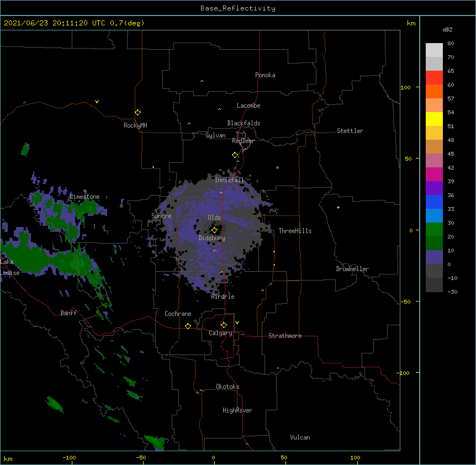Select the bright green 20-30 dBZ legend swatch
The width and height of the screenshot is (476, 465).
click(434, 230)
